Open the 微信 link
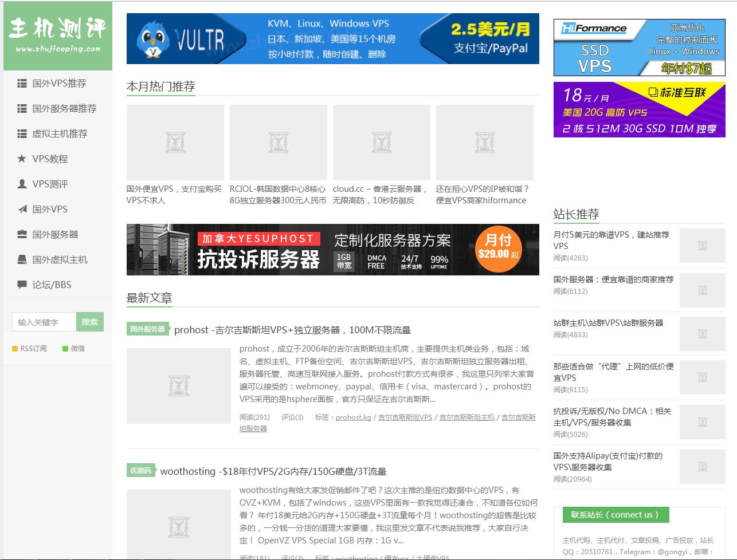 tap(77, 349)
